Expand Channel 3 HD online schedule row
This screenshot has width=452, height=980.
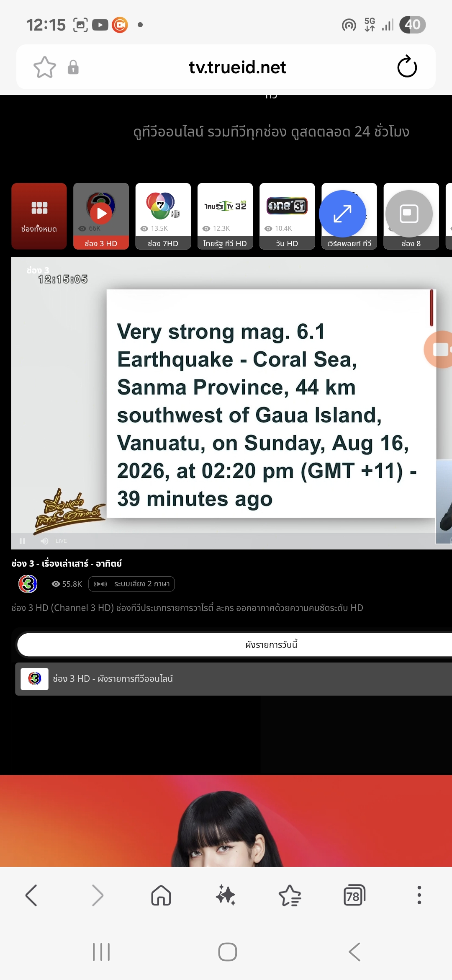[234, 679]
